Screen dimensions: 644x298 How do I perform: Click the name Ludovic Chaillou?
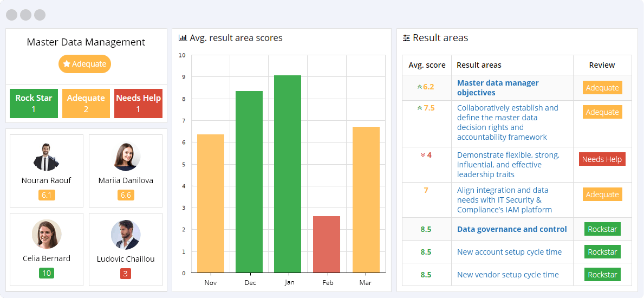click(126, 259)
